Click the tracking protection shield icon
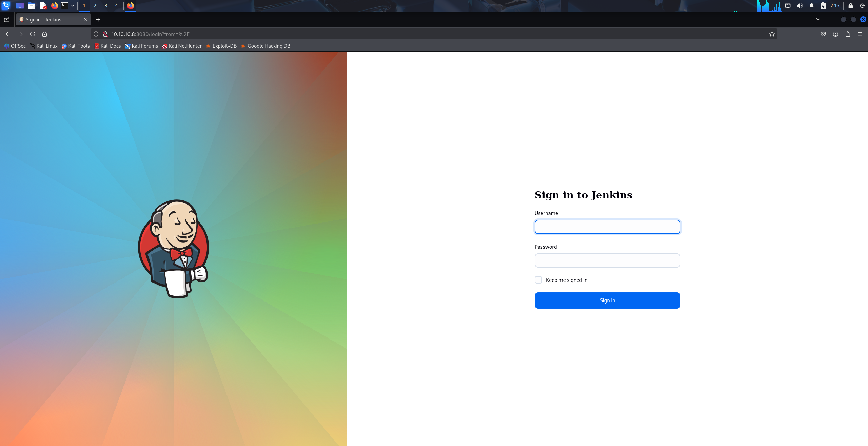Screen dimensions: 868x446 (x=96, y=34)
